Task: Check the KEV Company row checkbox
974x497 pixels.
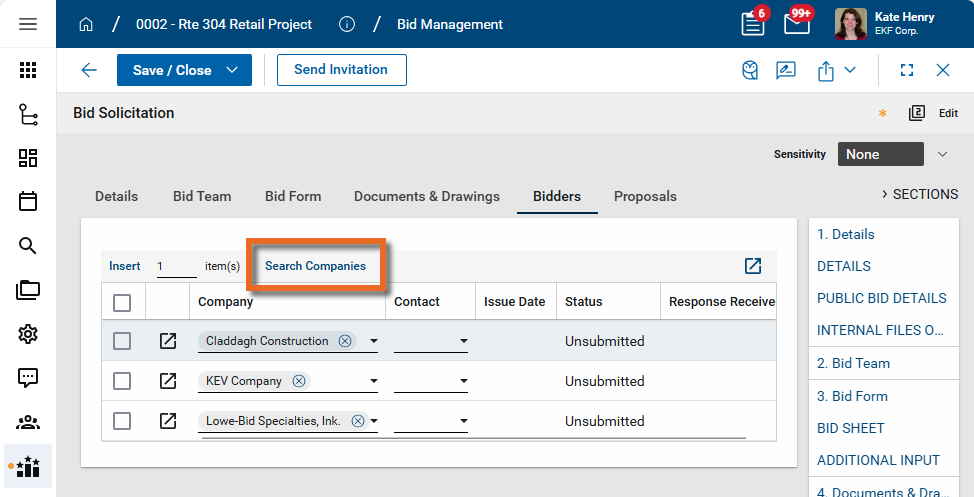Action: (122, 381)
